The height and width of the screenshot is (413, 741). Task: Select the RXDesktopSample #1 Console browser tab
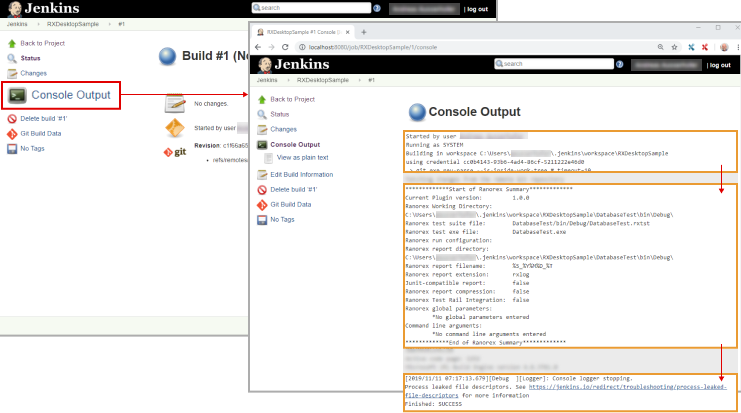[302, 32]
